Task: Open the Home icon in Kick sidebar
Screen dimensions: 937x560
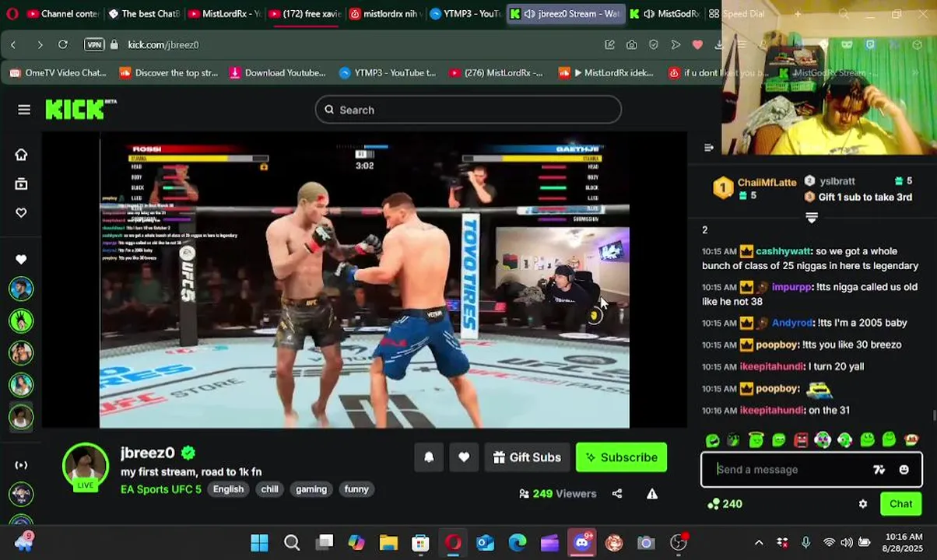Action: (x=21, y=154)
